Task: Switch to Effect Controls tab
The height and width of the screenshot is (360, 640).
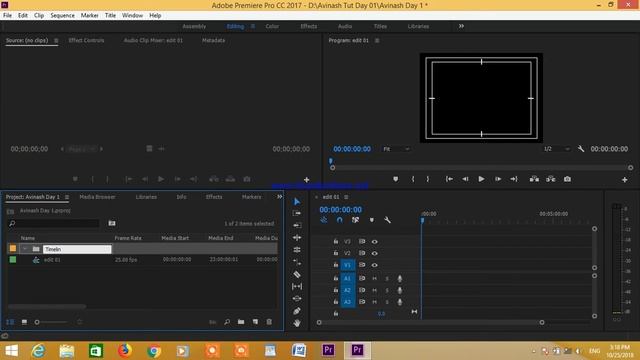Action: click(86, 40)
